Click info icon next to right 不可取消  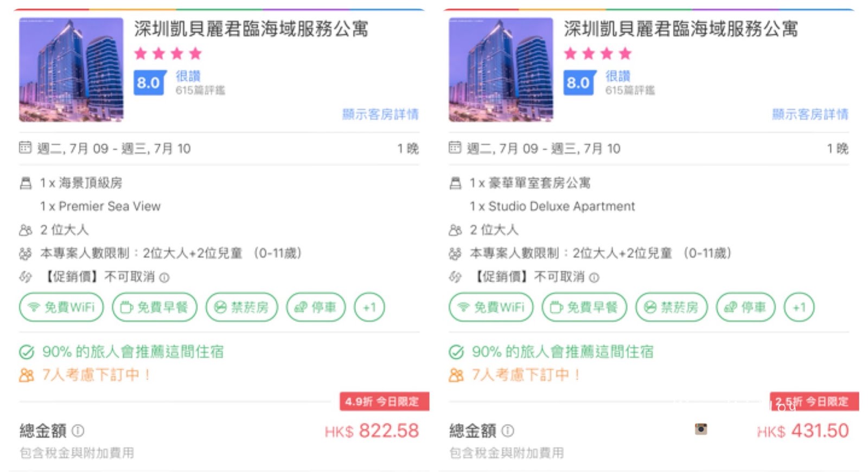click(594, 278)
